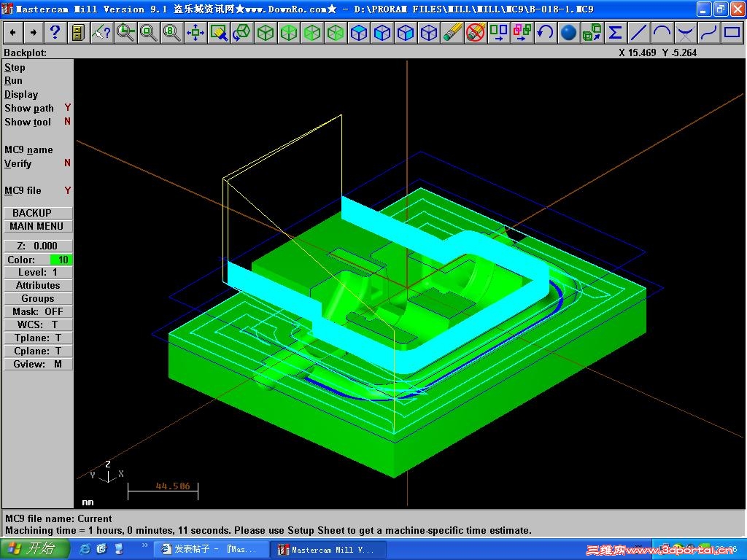The width and height of the screenshot is (747, 560).
Task: Click the green squares Translate icon
Action: tap(498, 32)
